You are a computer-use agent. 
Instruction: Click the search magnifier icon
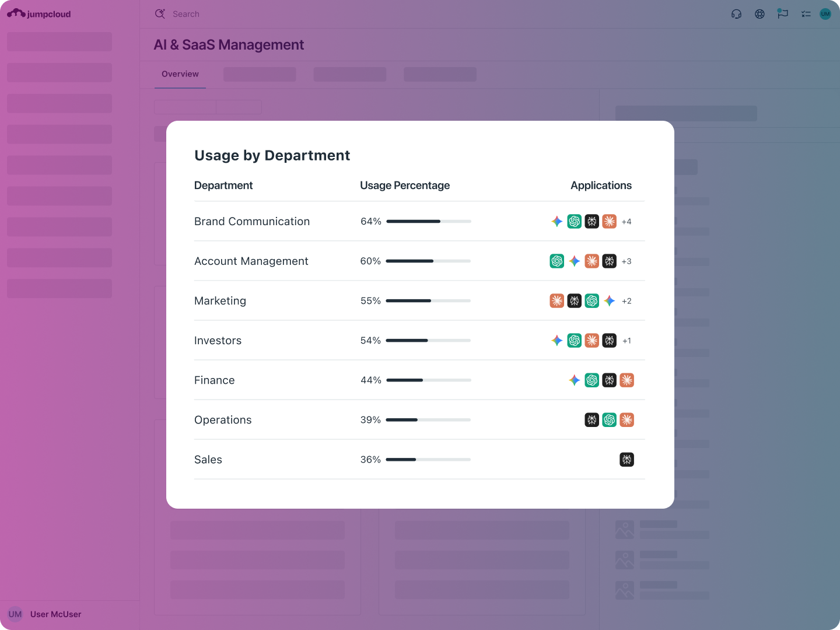coord(160,14)
